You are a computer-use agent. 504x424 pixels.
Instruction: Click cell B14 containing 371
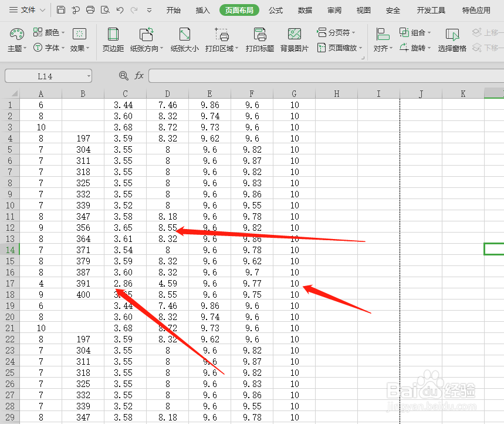tap(83, 250)
